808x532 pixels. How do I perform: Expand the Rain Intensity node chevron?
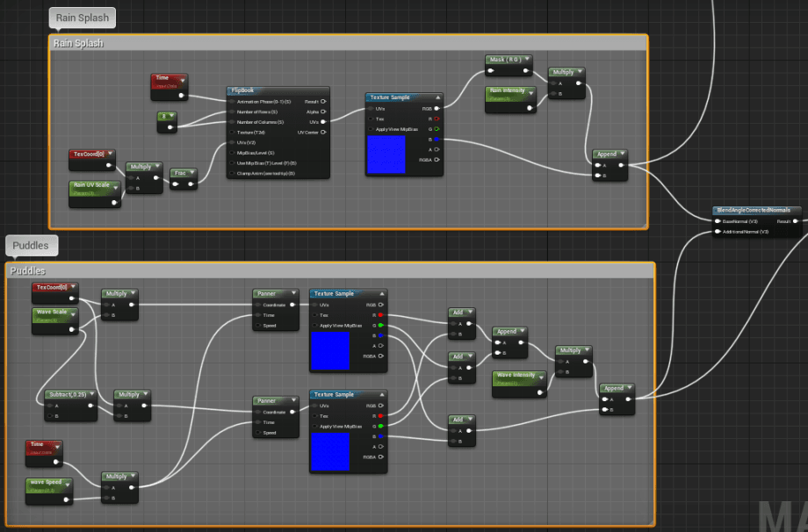pyautogui.click(x=531, y=93)
